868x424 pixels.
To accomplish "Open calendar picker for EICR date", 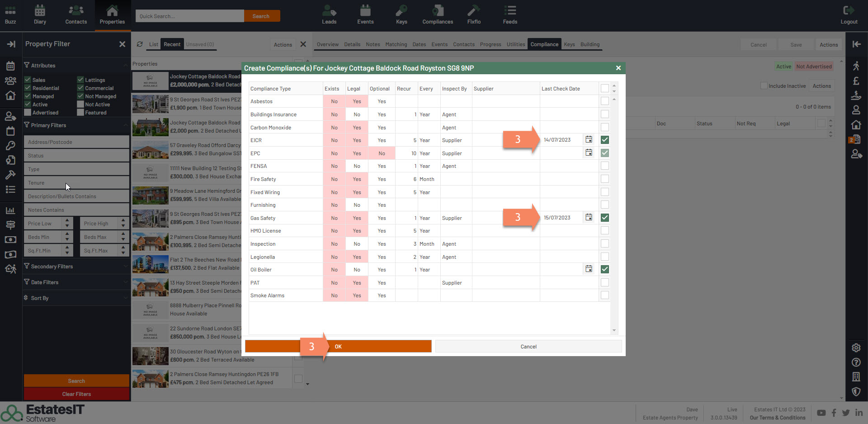I will point(589,140).
